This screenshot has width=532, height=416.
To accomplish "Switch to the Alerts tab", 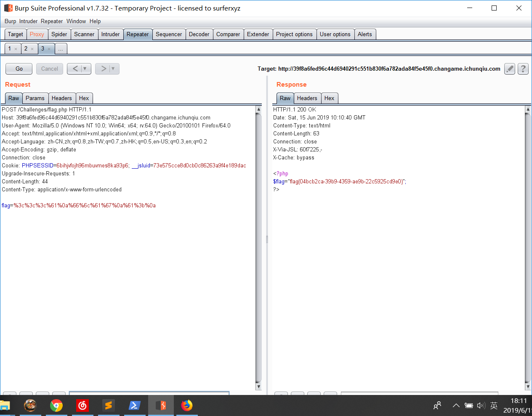I will tap(365, 34).
